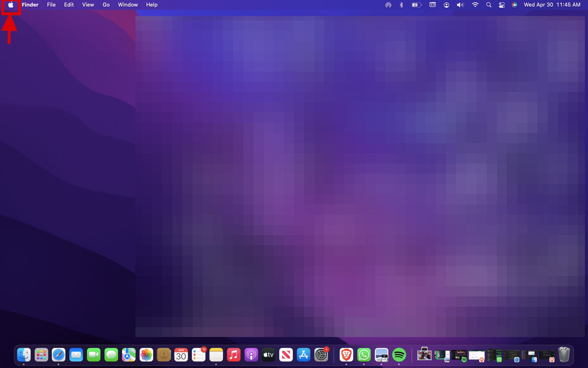This screenshot has width=588, height=368.
Task: Activate Siri from the menu bar
Action: 514,5
